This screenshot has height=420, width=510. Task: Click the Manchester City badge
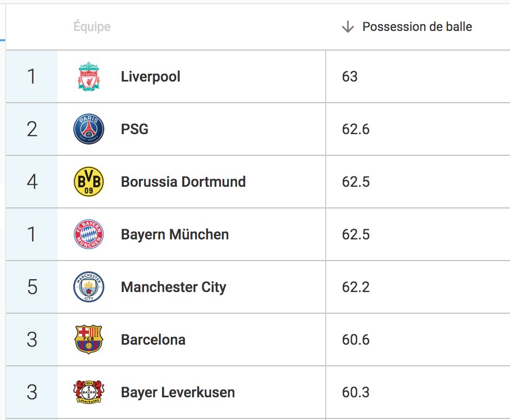89,287
